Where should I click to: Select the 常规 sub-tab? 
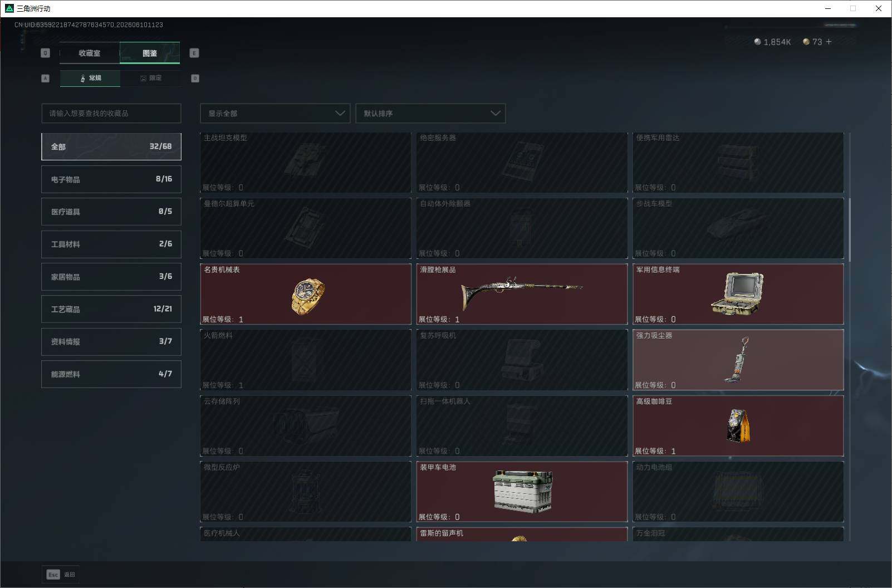90,78
